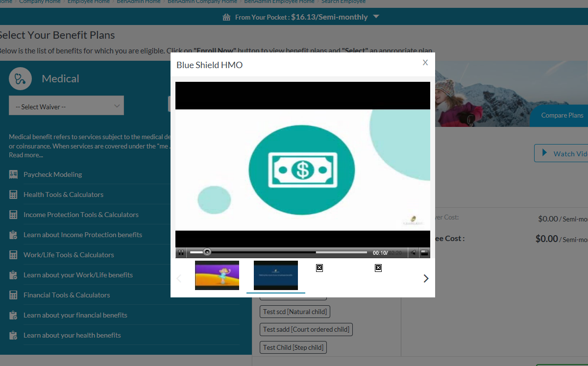Viewport: 588px width, 366px height.
Task: Open Health Tools & Calculators
Action: point(63,195)
